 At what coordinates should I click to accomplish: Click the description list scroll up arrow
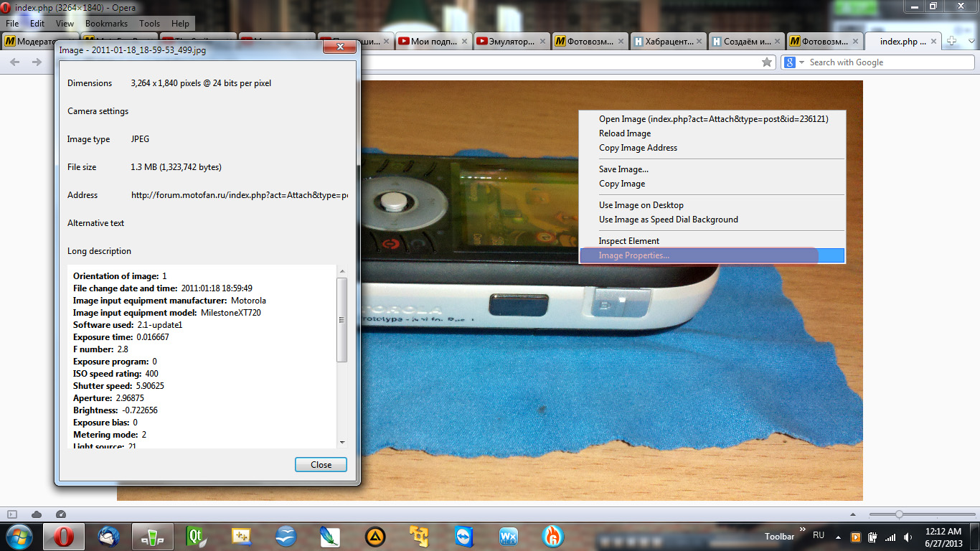point(342,271)
